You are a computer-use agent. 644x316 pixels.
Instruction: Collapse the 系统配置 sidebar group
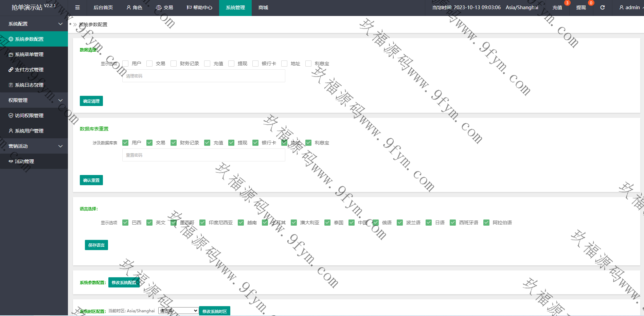(x=60, y=24)
